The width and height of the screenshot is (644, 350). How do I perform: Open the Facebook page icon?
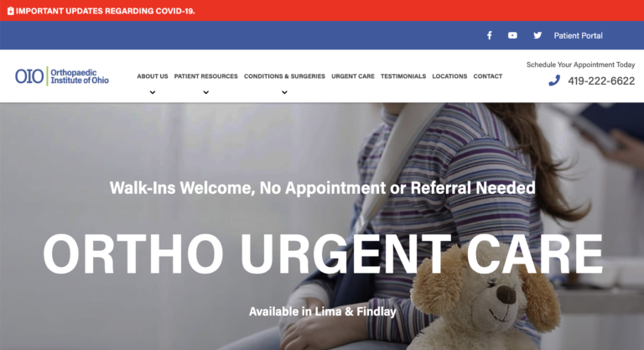489,35
